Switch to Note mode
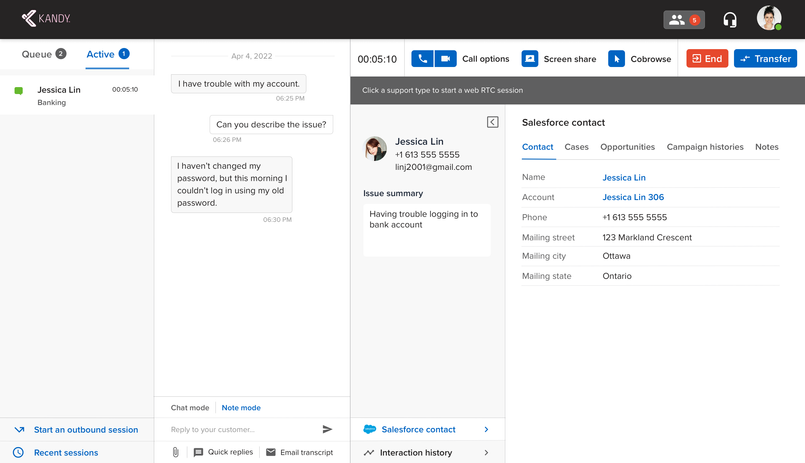The height and width of the screenshot is (463, 805). point(241,408)
